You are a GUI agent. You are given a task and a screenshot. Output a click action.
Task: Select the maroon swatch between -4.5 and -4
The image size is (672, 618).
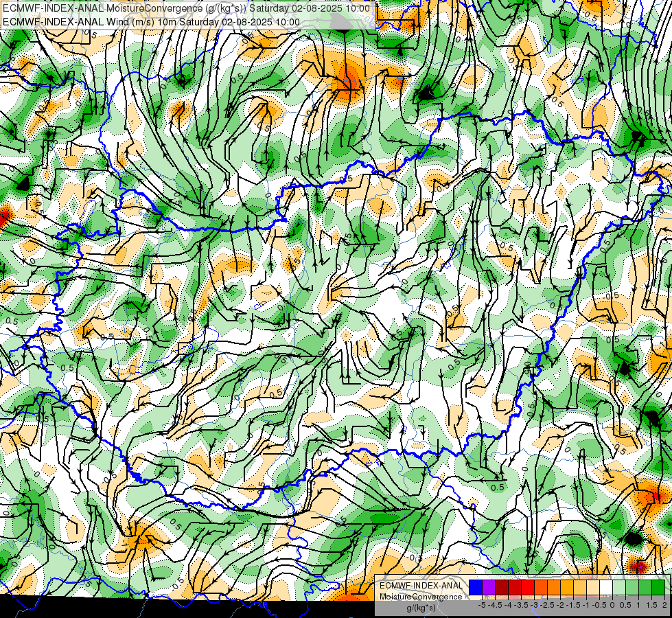(502, 588)
